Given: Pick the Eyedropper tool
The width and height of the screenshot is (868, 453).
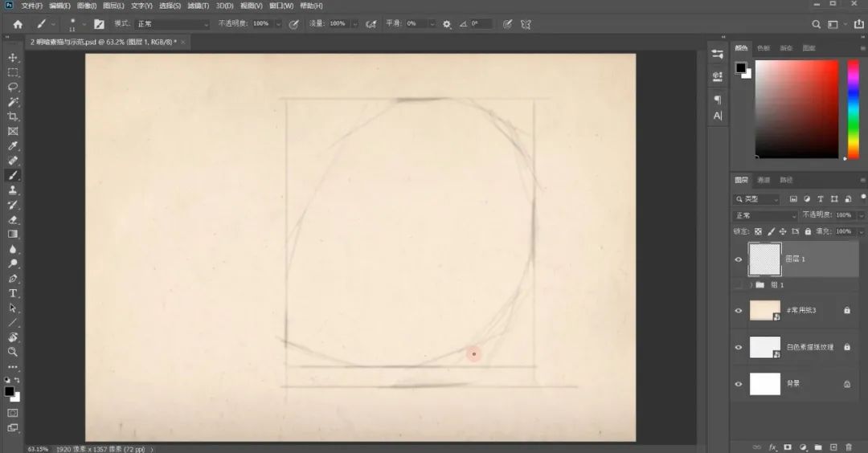Looking at the screenshot, I should (13, 146).
